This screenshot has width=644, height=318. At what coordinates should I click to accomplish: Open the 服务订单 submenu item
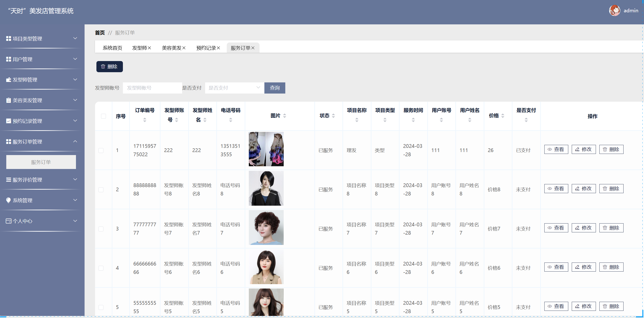tap(41, 162)
